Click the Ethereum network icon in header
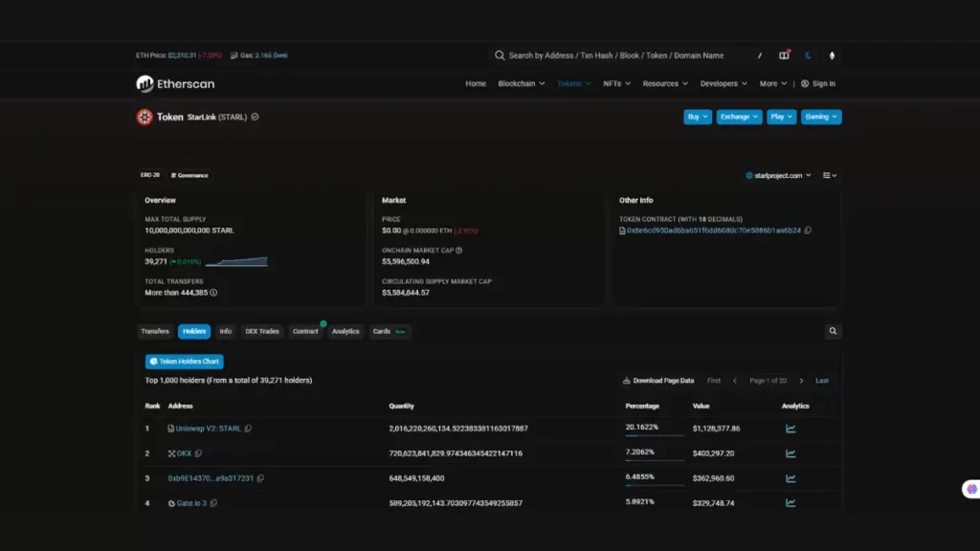The height and width of the screenshot is (551, 980). coord(832,55)
